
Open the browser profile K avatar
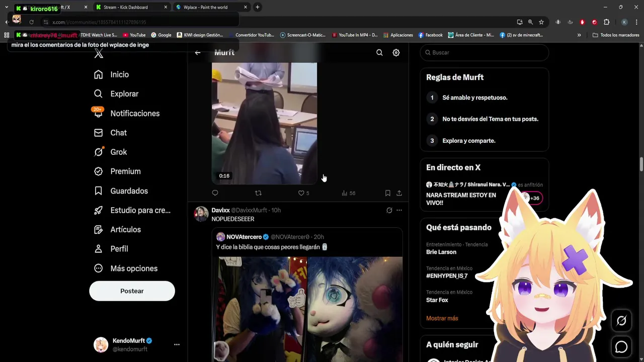[624, 22]
